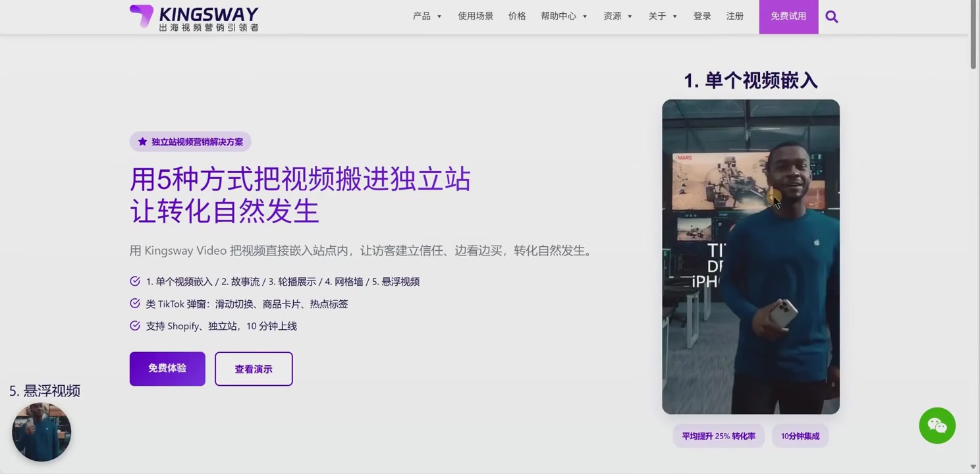Viewport: 980px width, 474px height.
Task: Open the search magnifier icon
Action: coord(831,17)
